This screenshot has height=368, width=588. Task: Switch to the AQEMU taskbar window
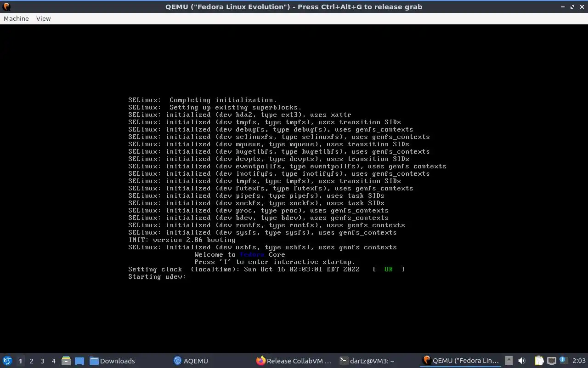click(191, 361)
